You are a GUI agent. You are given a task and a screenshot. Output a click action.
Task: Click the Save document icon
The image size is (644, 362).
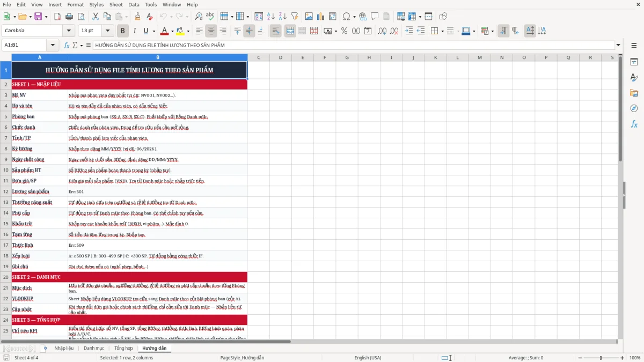pos(38,17)
